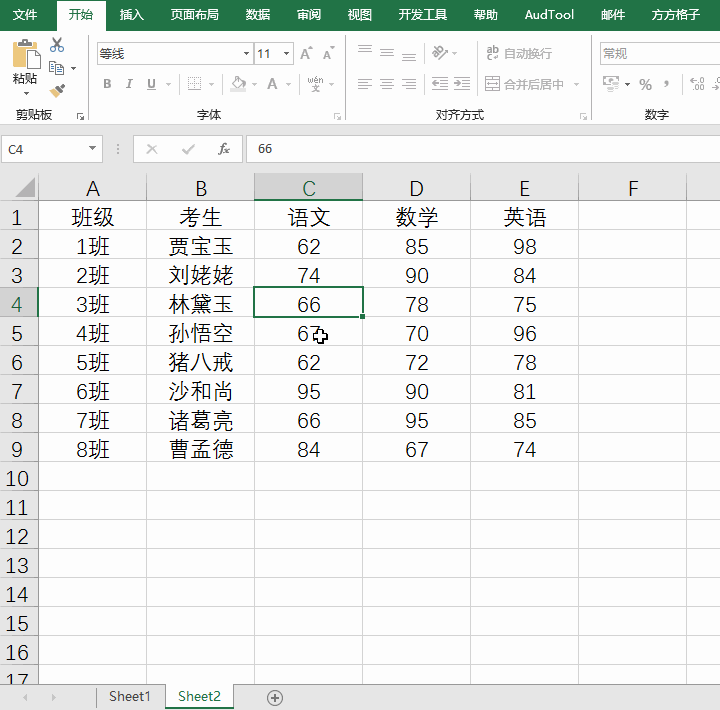Click the phonetic guide wén icon

coord(315,84)
